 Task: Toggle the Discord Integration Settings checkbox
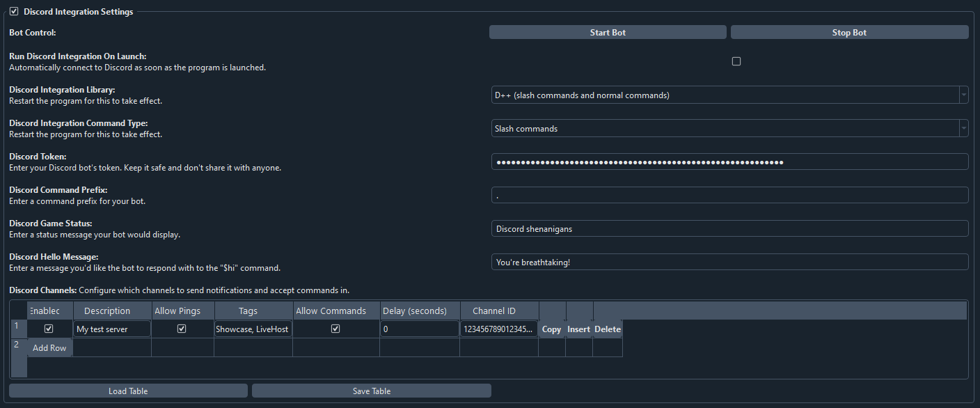point(14,12)
